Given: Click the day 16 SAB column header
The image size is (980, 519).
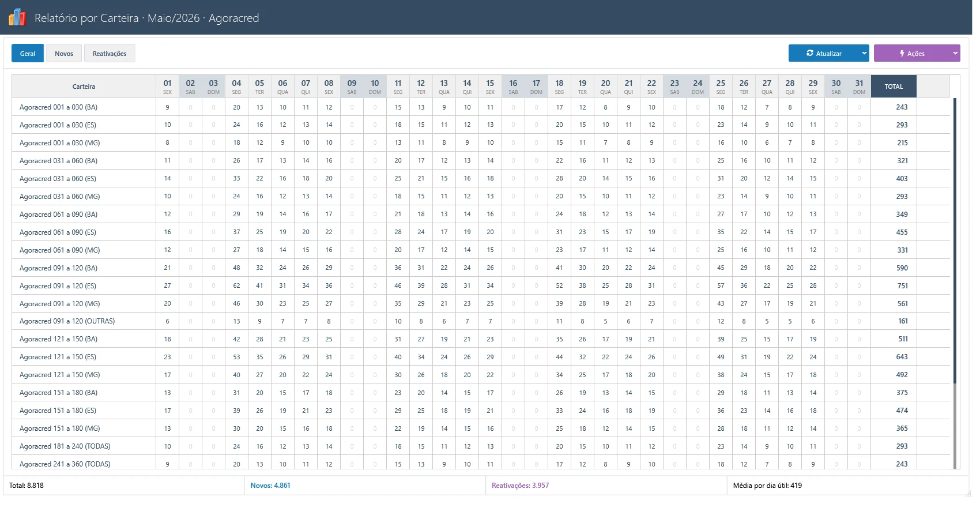Looking at the screenshot, I should click(x=513, y=86).
